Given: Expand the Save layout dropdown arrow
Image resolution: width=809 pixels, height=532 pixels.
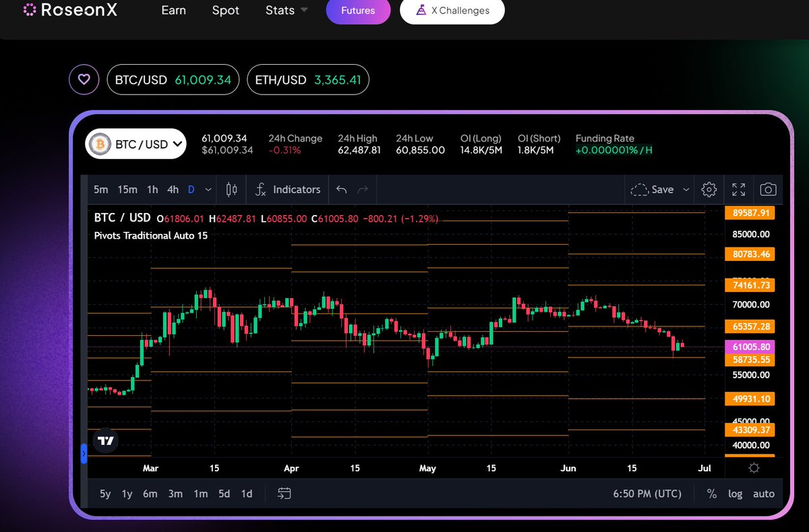Looking at the screenshot, I should (686, 189).
